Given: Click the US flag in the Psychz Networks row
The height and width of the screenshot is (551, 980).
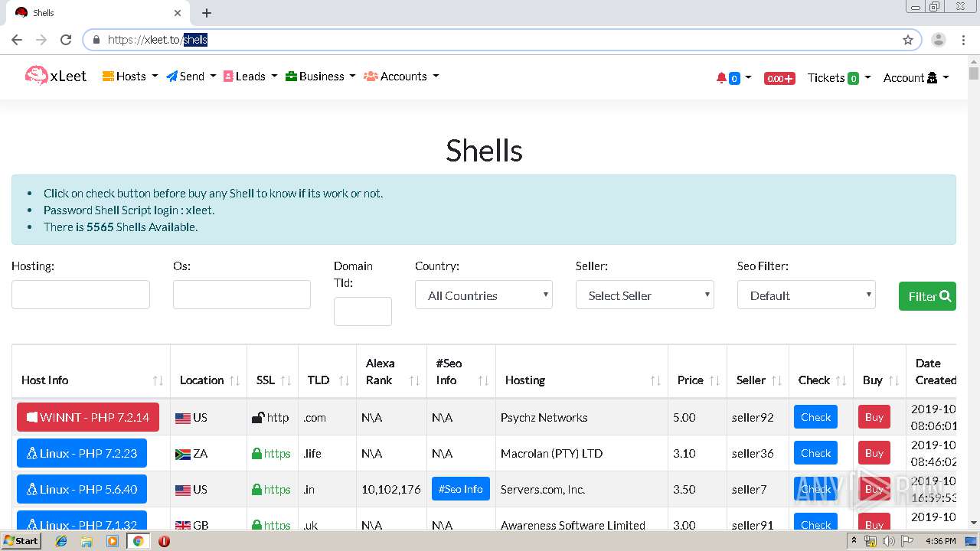Looking at the screenshot, I should point(183,418).
